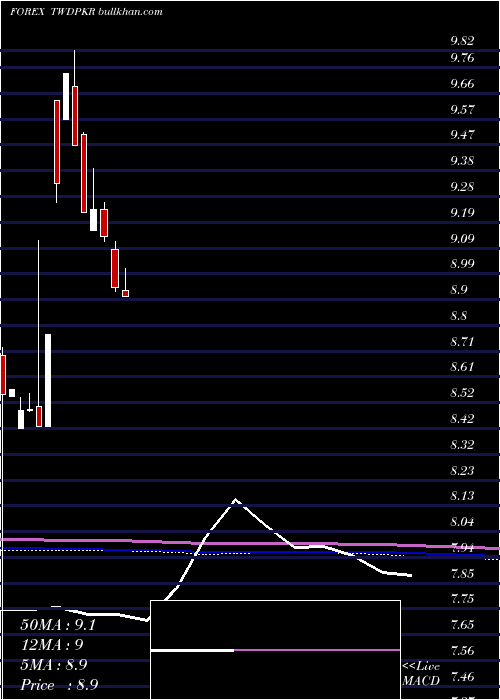This screenshot has width=500, height=700.
Task: Select the 8.32 axis label
Action: [462, 445]
